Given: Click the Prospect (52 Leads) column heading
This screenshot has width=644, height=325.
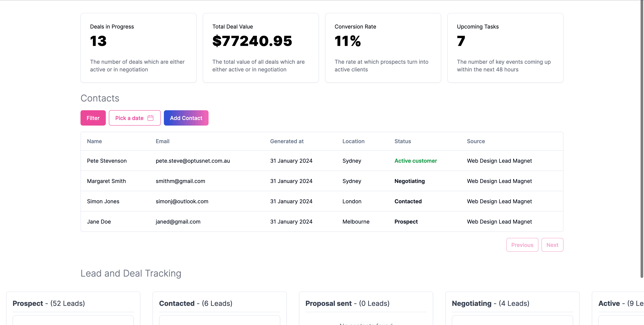Looking at the screenshot, I should coord(49,303).
